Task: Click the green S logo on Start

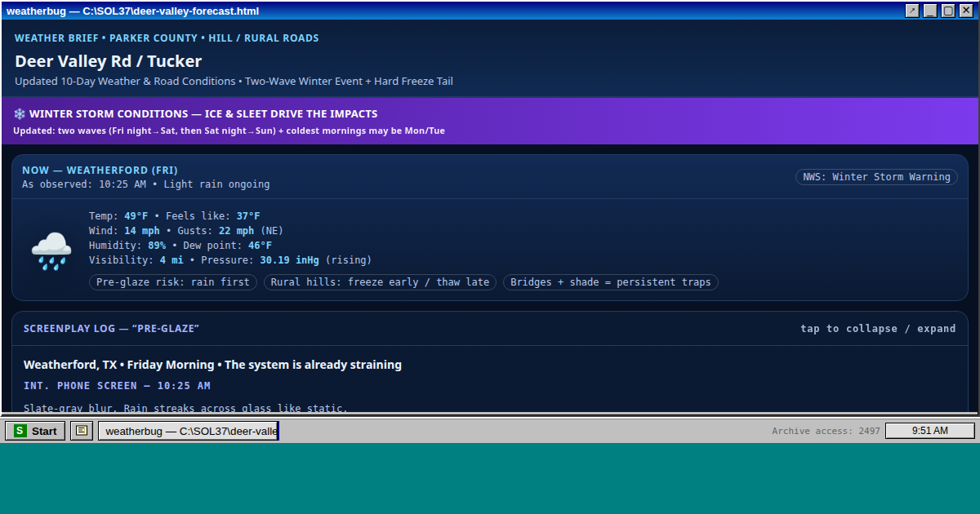Action: click(20, 431)
